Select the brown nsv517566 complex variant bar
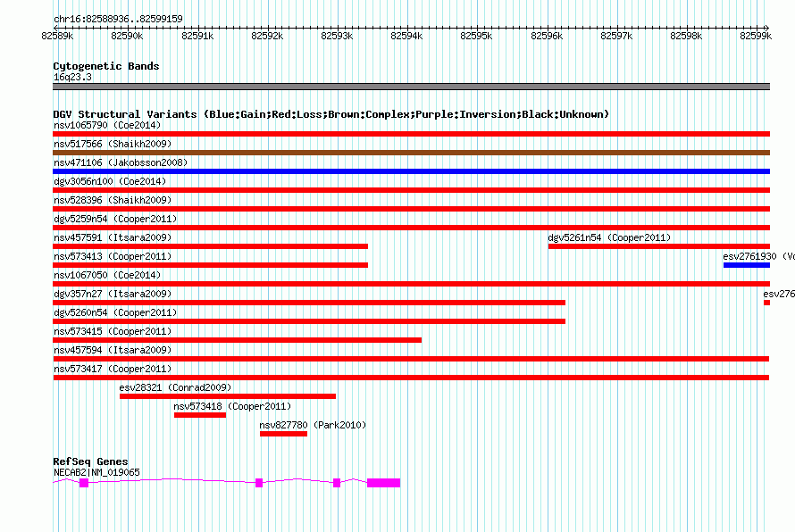 (x=411, y=153)
